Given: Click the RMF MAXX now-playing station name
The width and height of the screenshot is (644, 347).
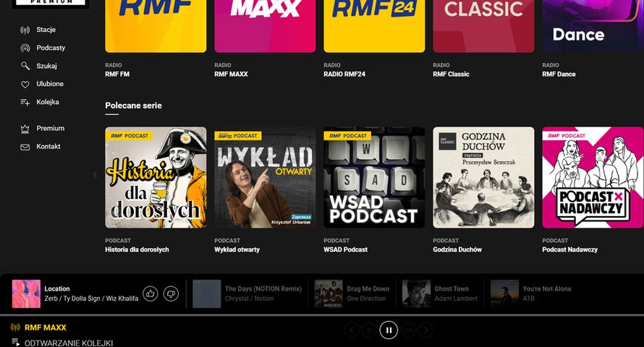Looking at the screenshot, I should pyautogui.click(x=45, y=327).
